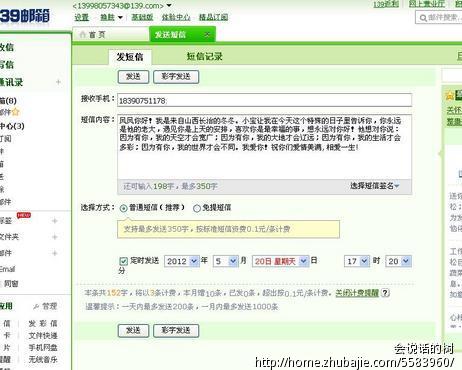Click the 接收手机 number input field
462x370 pixels.
(265, 100)
